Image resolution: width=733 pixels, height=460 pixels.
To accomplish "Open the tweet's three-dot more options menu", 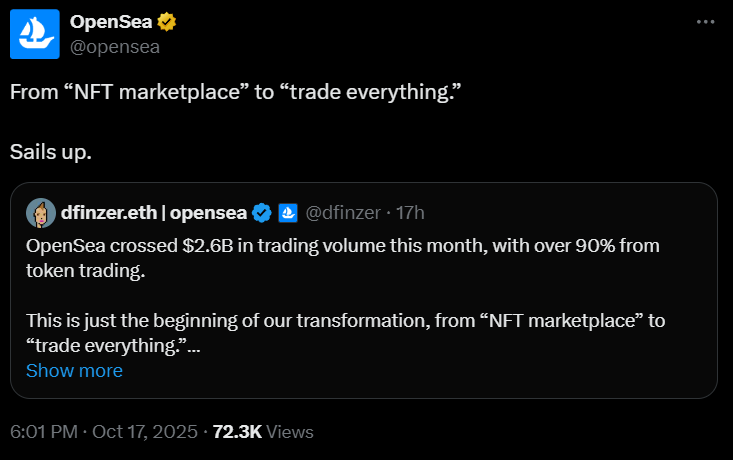I will [706, 21].
